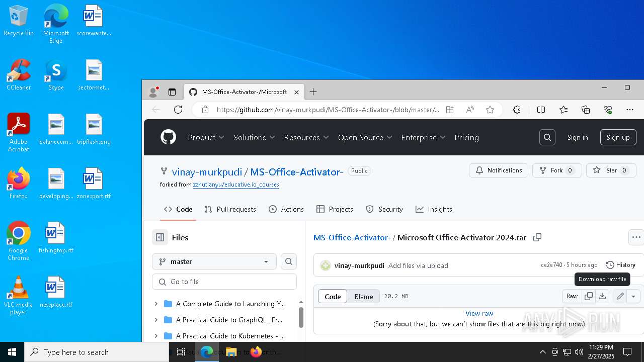The height and width of the screenshot is (362, 644).
Task: Copy file path icon next to filename
Action: [537, 237]
